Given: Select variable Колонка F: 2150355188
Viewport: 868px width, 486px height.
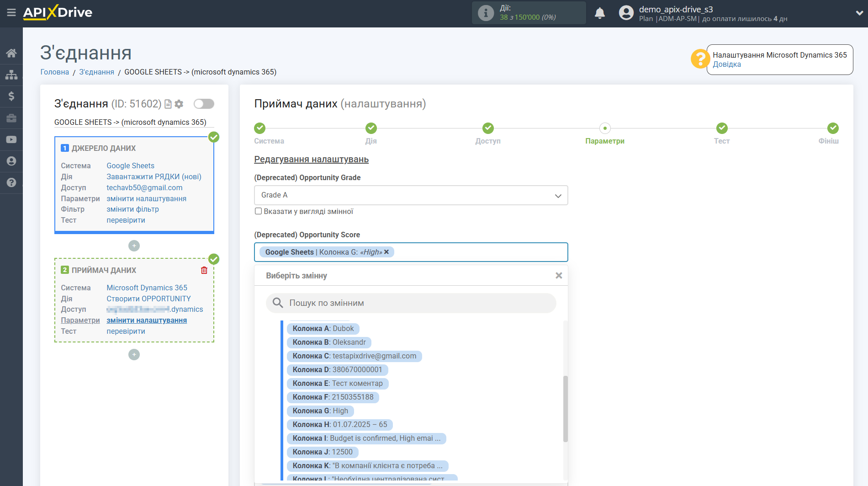Looking at the screenshot, I should pyautogui.click(x=333, y=397).
